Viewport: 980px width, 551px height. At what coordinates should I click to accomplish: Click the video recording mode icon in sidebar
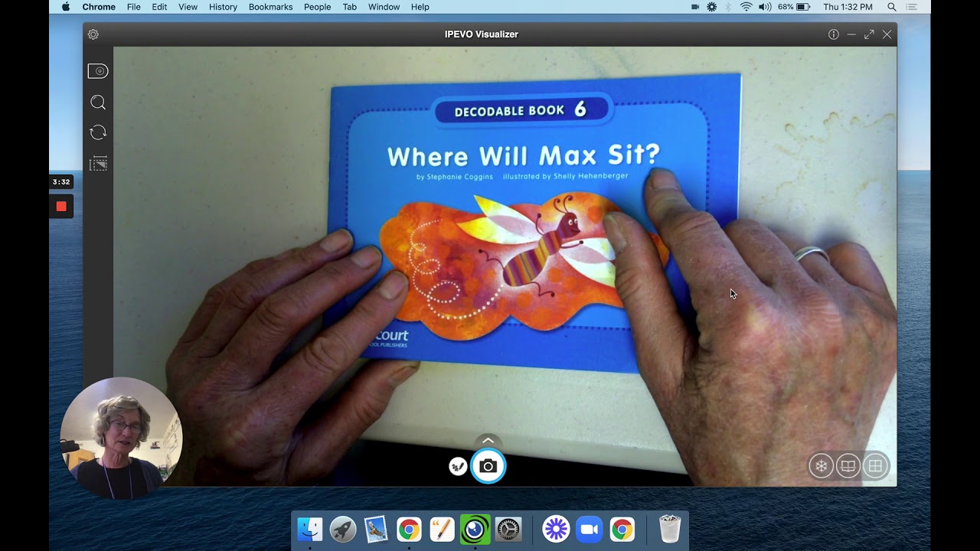98,71
